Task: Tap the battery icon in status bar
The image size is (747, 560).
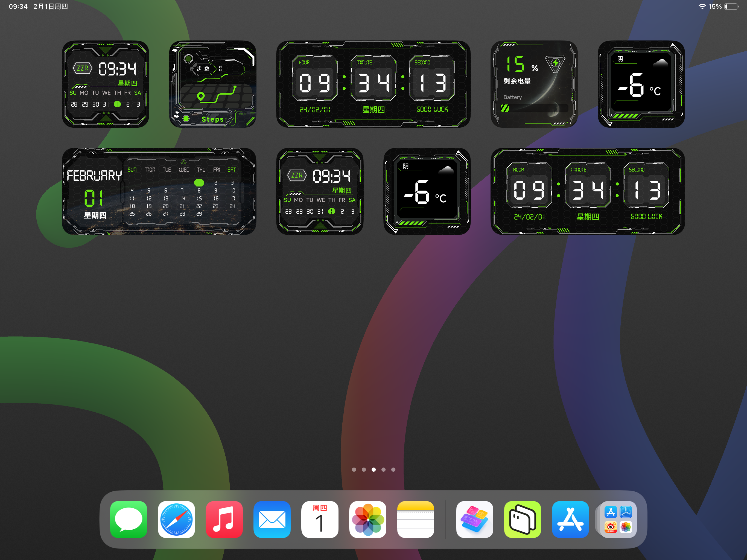Action: pos(731,6)
